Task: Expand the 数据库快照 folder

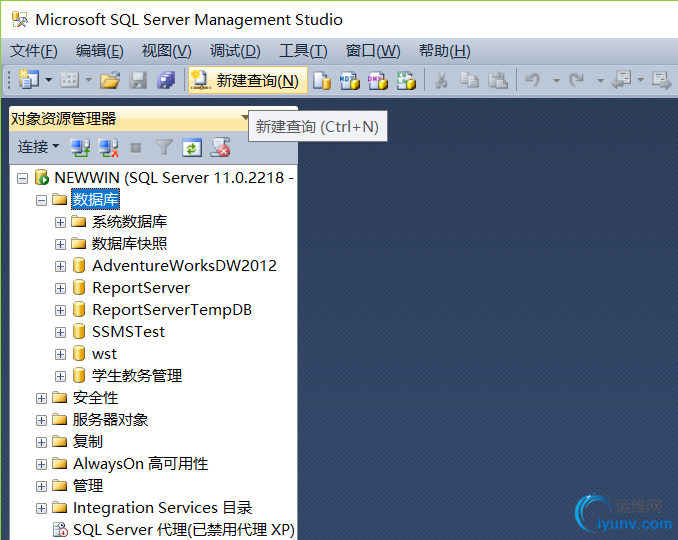Action: pyautogui.click(x=61, y=244)
